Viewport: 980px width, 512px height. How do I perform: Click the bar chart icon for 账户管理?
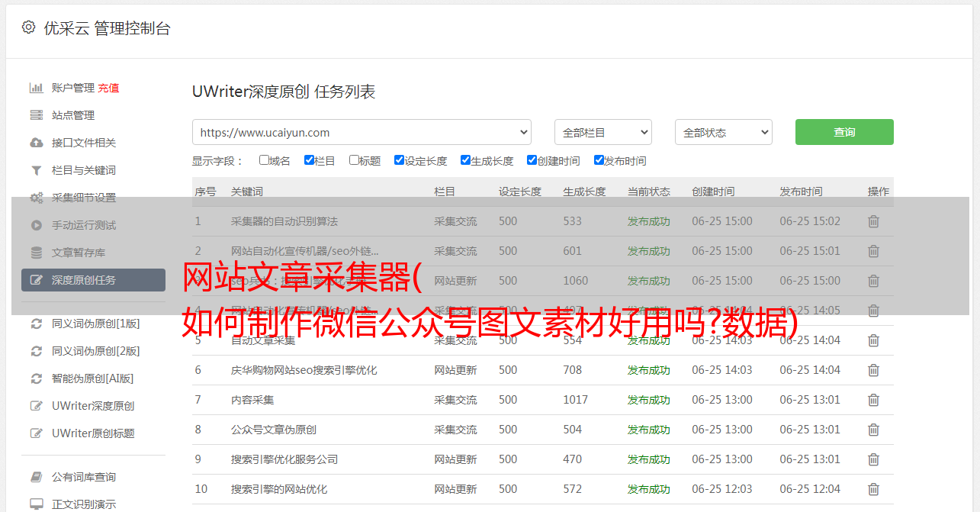36,88
